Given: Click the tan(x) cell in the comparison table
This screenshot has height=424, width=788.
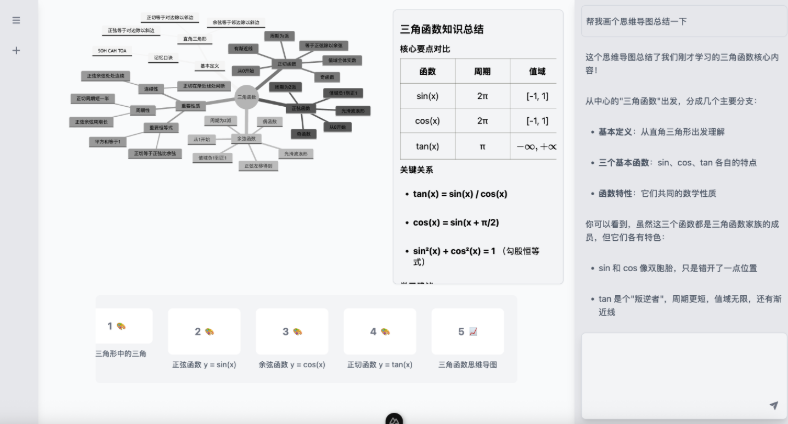Looking at the screenshot, I should 427,146.
